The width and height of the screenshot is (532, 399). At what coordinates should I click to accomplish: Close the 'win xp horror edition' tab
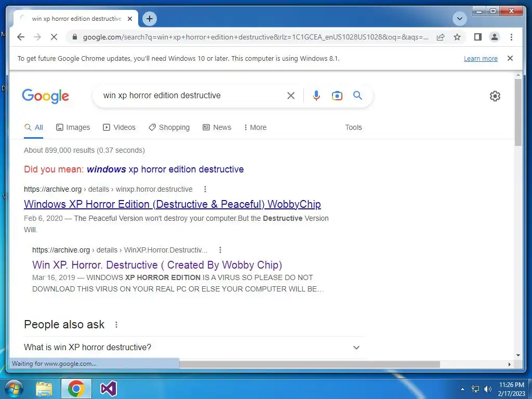[129, 19]
